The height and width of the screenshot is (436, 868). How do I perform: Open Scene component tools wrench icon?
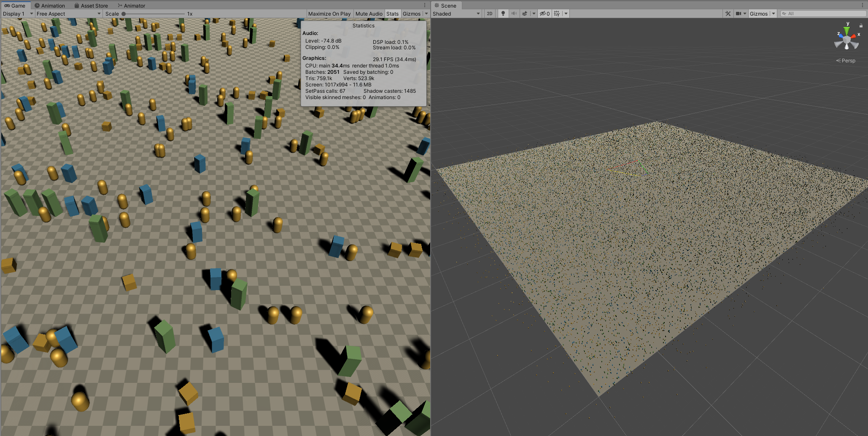(x=728, y=13)
